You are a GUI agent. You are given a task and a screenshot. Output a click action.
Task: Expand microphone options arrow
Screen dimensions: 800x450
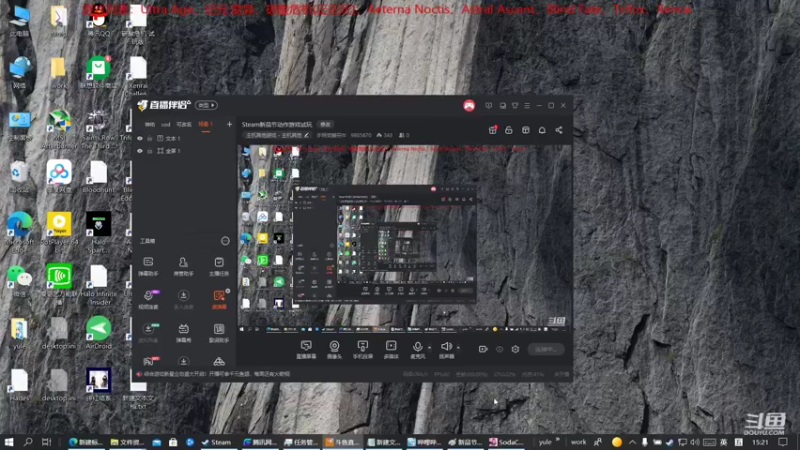430,348
